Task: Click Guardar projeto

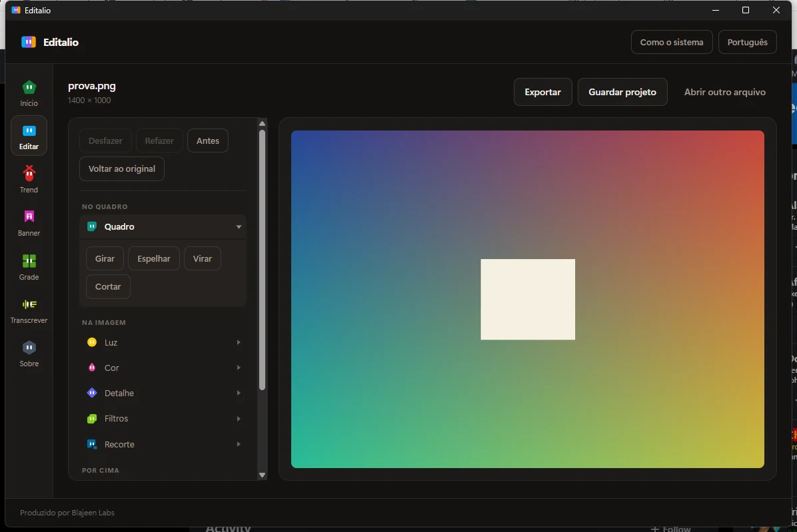Action: (x=622, y=92)
